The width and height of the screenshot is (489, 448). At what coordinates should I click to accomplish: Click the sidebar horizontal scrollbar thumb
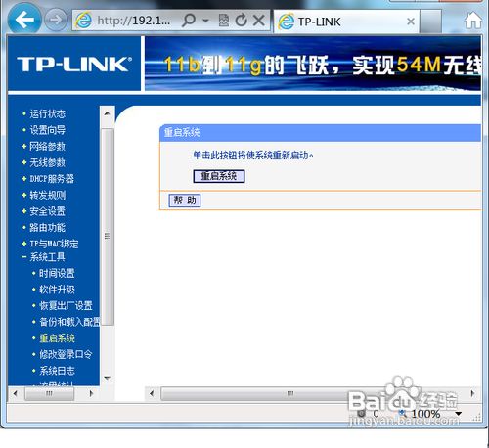[49, 393]
